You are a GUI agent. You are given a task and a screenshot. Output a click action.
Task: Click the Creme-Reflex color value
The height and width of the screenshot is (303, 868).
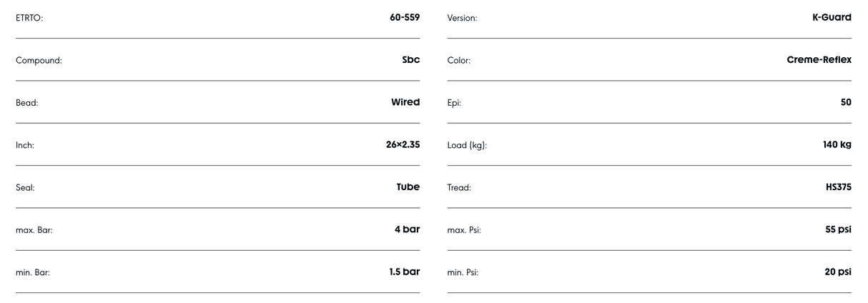pyautogui.click(x=819, y=60)
